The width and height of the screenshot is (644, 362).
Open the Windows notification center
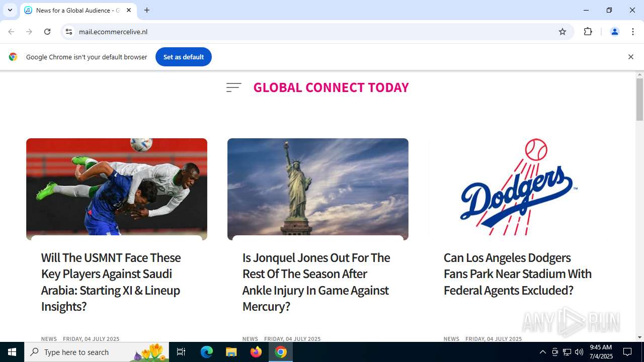(x=627, y=352)
